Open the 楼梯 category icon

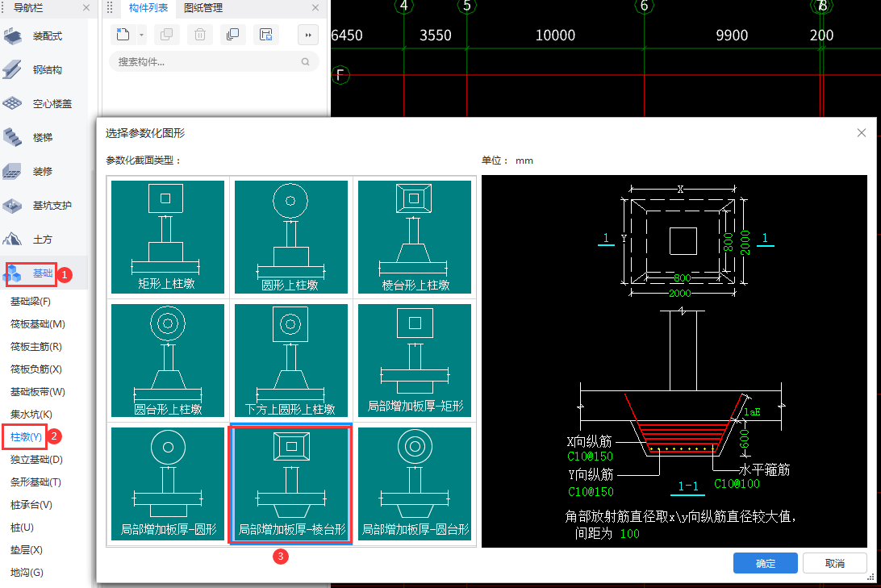click(x=12, y=137)
